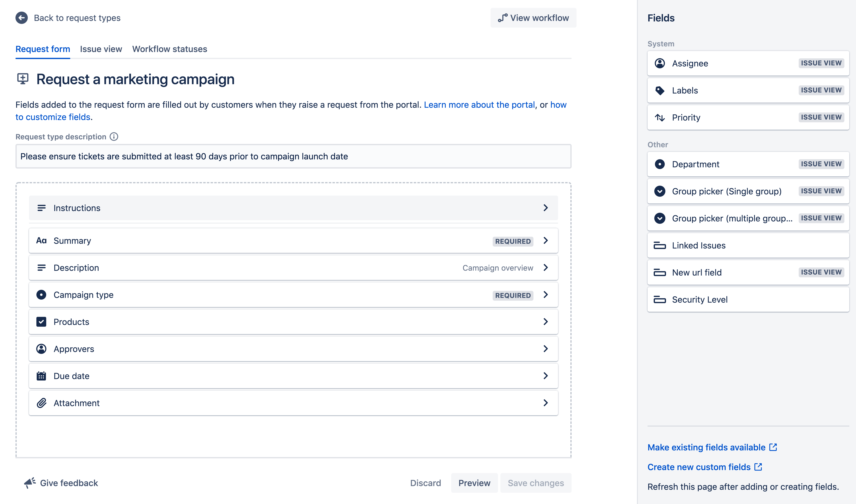This screenshot has height=504, width=856.
Task: Open Make existing fields available link
Action: (712, 447)
